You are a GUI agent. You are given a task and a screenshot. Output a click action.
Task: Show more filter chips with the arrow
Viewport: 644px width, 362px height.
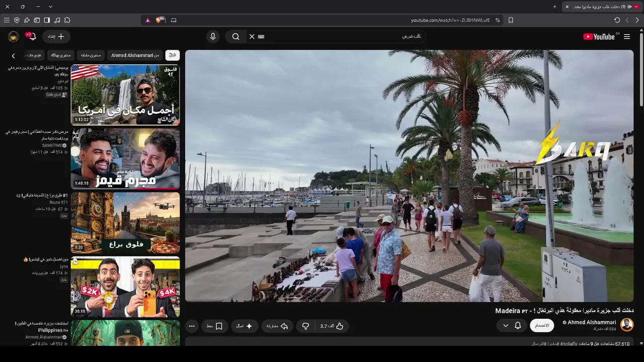click(x=14, y=56)
